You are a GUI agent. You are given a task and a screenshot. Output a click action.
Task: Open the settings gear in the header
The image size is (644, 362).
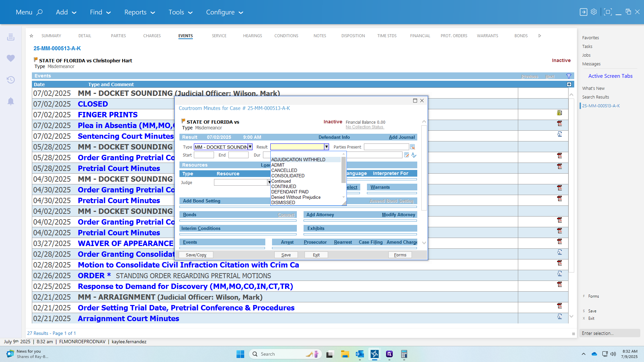[x=594, y=12]
